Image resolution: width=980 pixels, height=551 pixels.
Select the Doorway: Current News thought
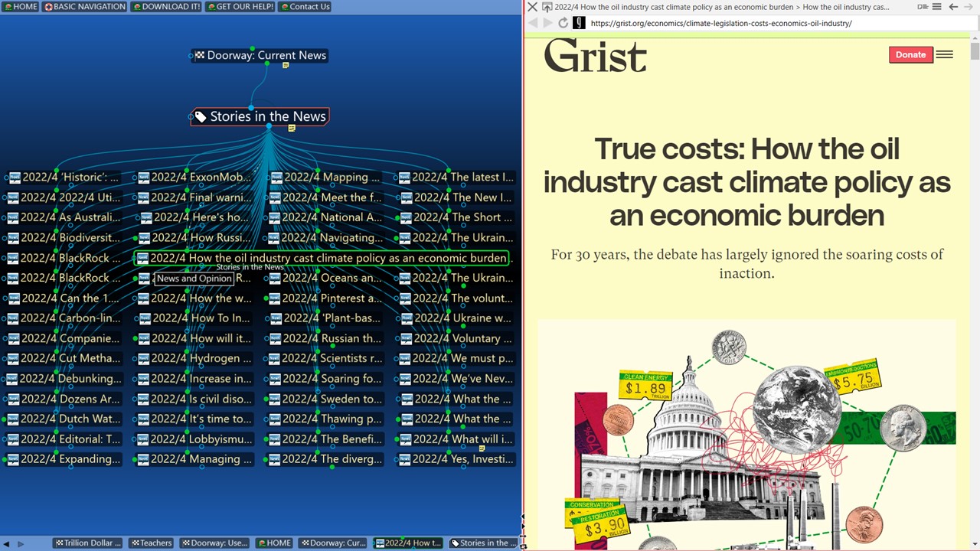[x=260, y=55]
